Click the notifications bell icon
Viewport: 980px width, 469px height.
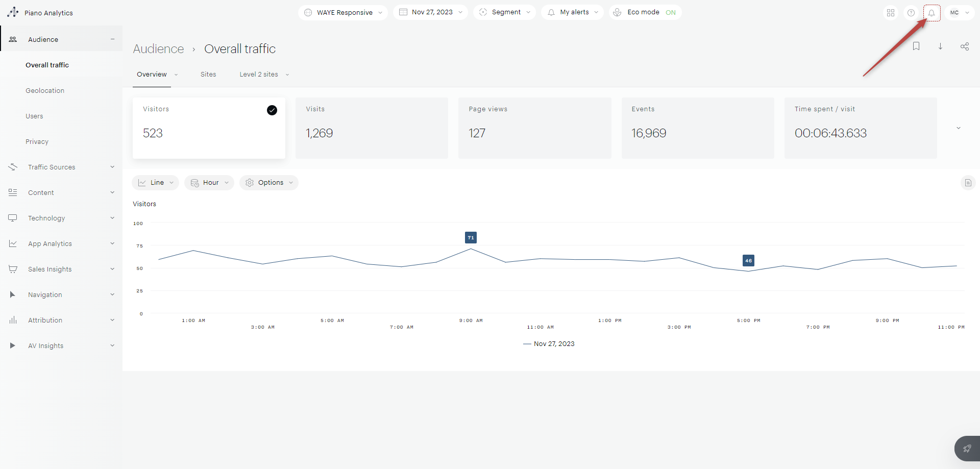[x=932, y=13]
